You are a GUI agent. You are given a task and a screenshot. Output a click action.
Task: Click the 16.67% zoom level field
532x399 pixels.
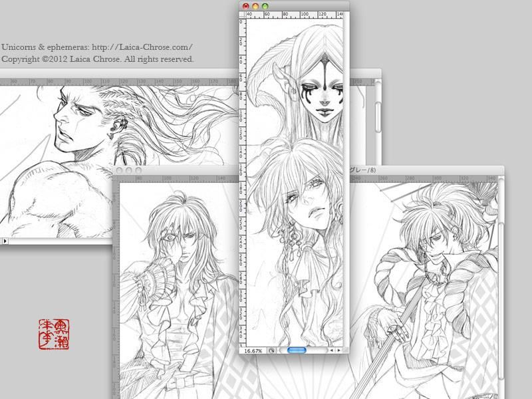pyautogui.click(x=253, y=351)
